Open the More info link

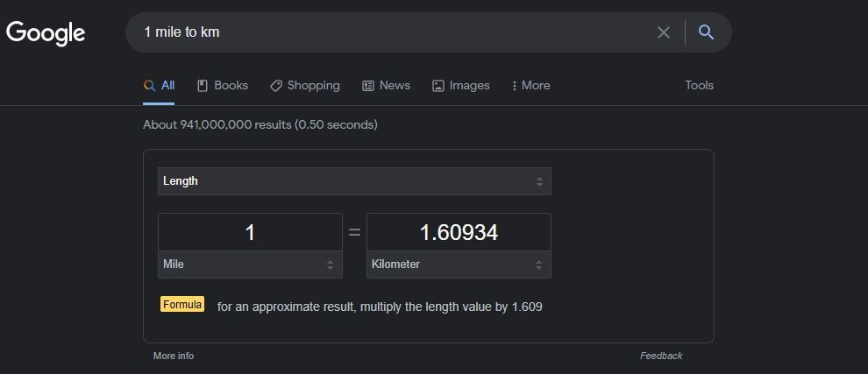[x=174, y=356]
